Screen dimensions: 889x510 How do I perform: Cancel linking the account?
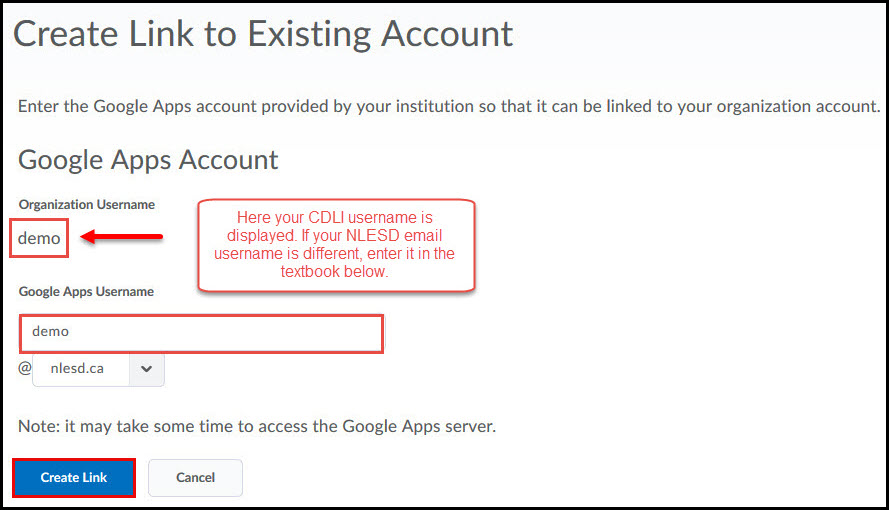click(195, 478)
